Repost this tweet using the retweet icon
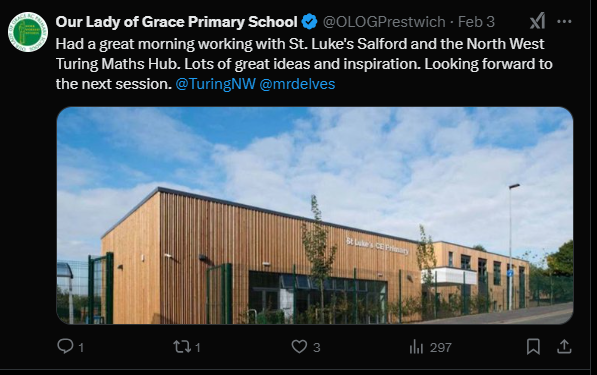This screenshot has height=375, width=597. point(181,346)
